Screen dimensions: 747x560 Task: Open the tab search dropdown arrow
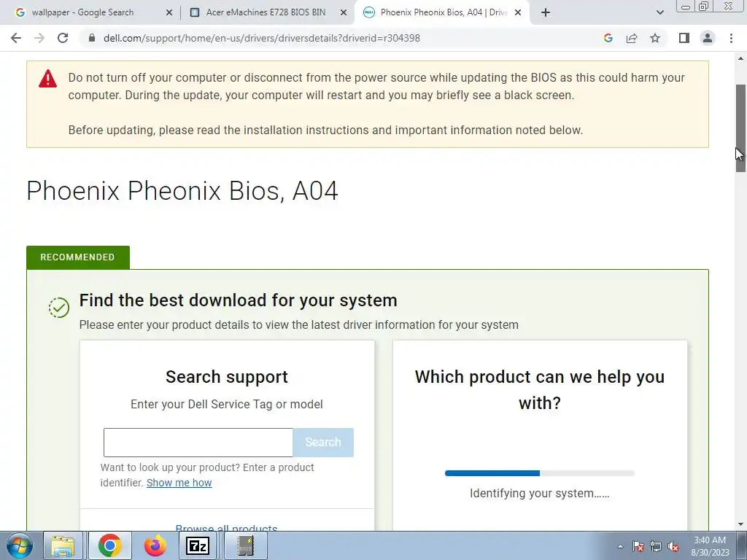click(659, 12)
